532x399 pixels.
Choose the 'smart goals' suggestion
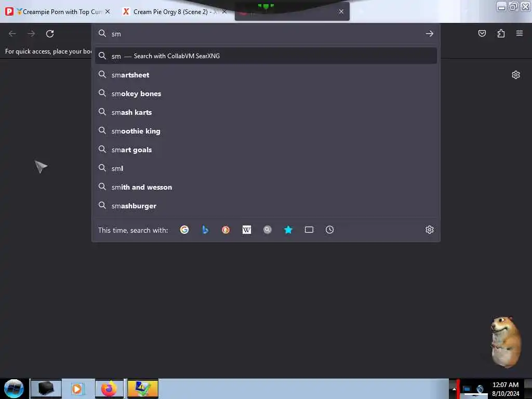(x=266, y=150)
